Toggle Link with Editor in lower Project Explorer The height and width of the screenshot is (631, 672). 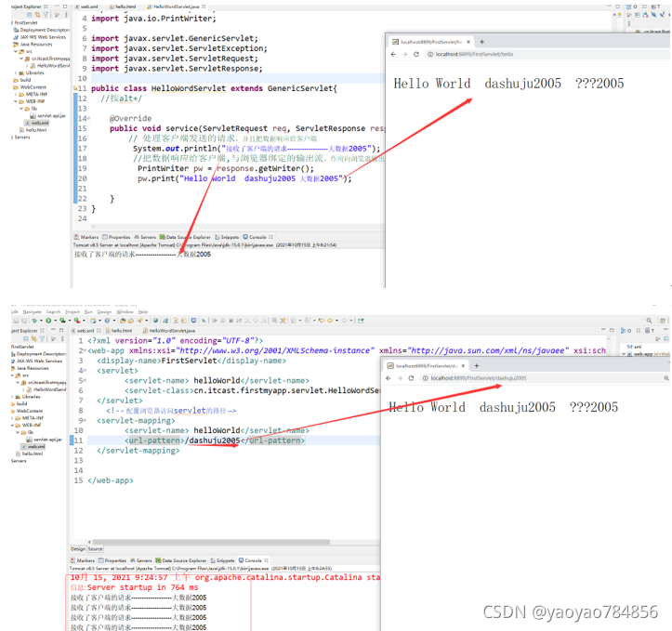[33, 339]
